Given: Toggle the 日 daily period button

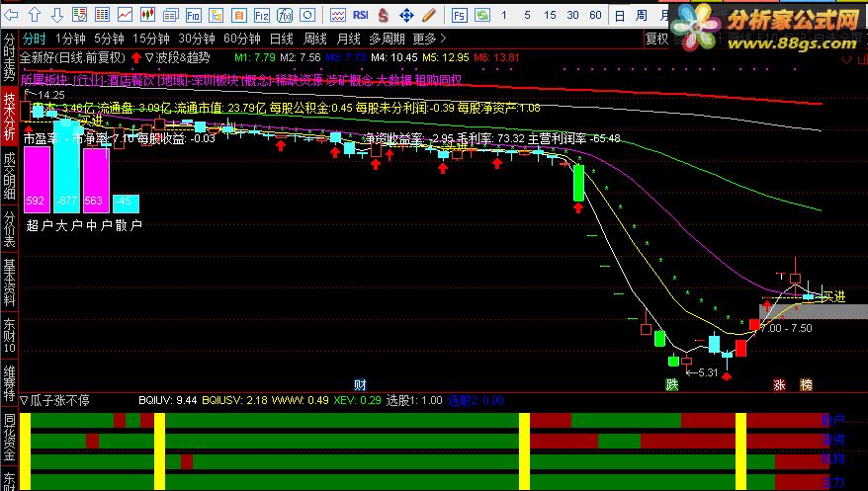Looking at the screenshot, I should pyautogui.click(x=620, y=16).
